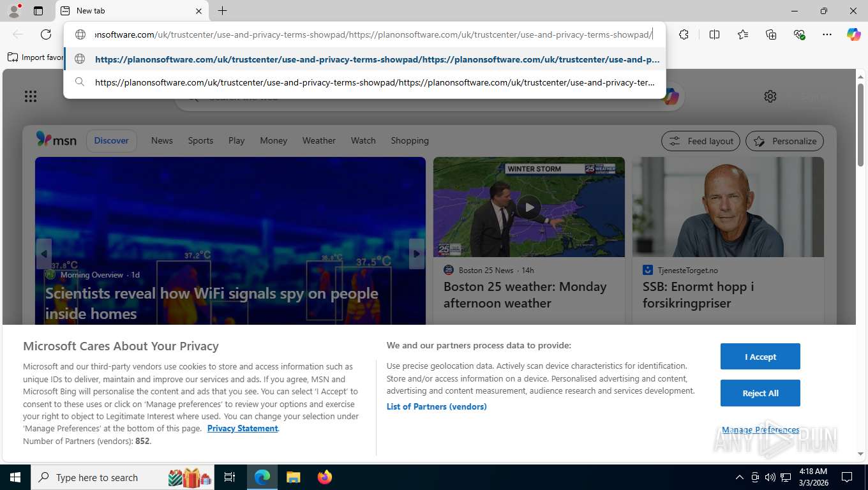Screen dimensions: 868x490
Task: Open the Shopping tab
Action: (410, 140)
